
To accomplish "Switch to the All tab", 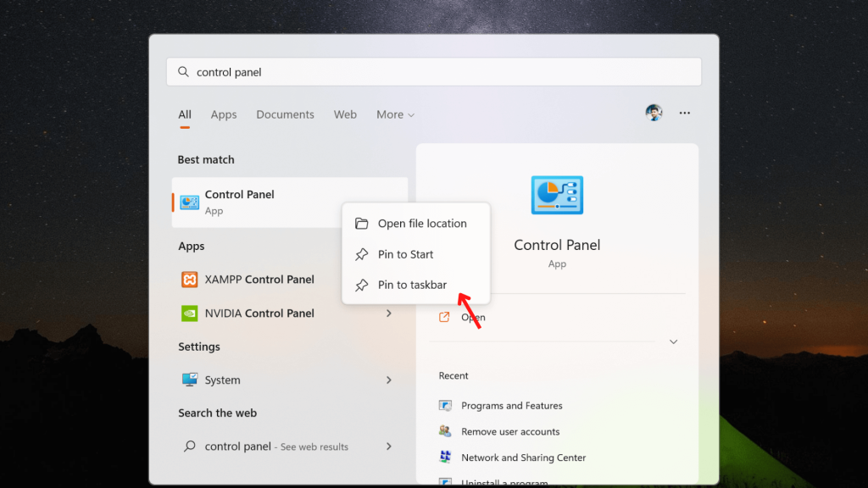I will click(x=184, y=114).
